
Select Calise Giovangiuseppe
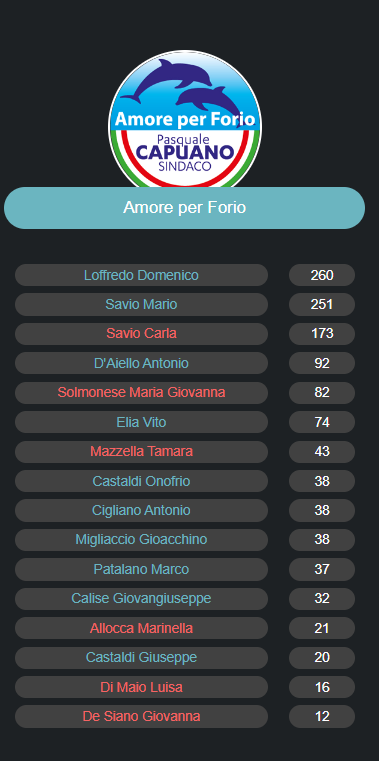pos(141,598)
